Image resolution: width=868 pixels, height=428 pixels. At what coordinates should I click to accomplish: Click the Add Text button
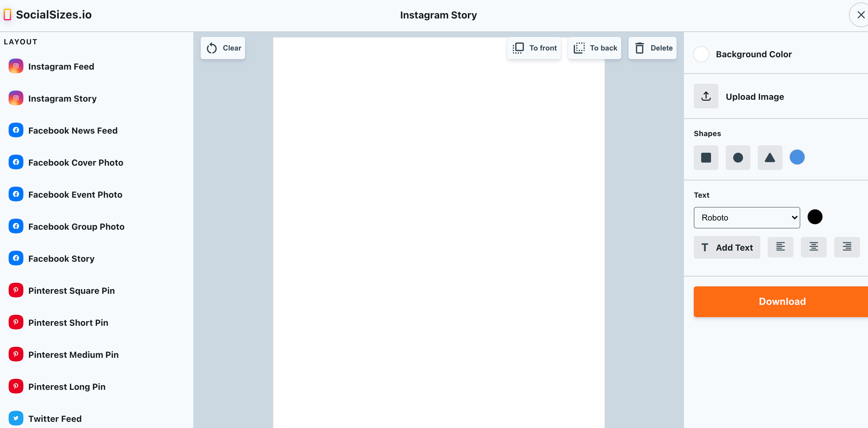tap(727, 248)
